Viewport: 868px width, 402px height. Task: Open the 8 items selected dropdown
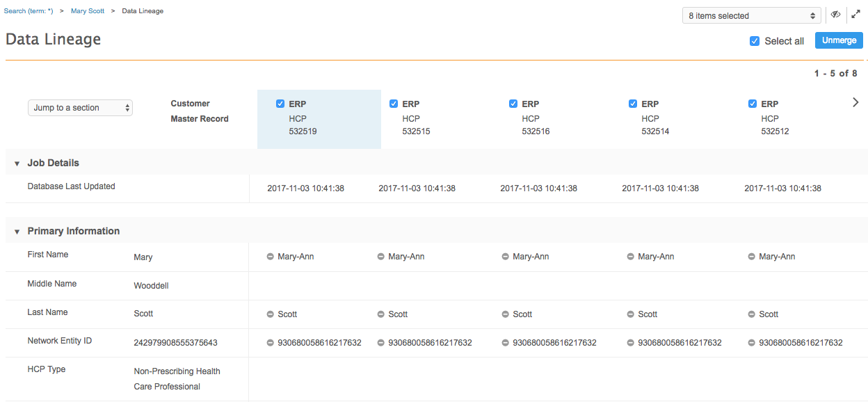pos(752,15)
